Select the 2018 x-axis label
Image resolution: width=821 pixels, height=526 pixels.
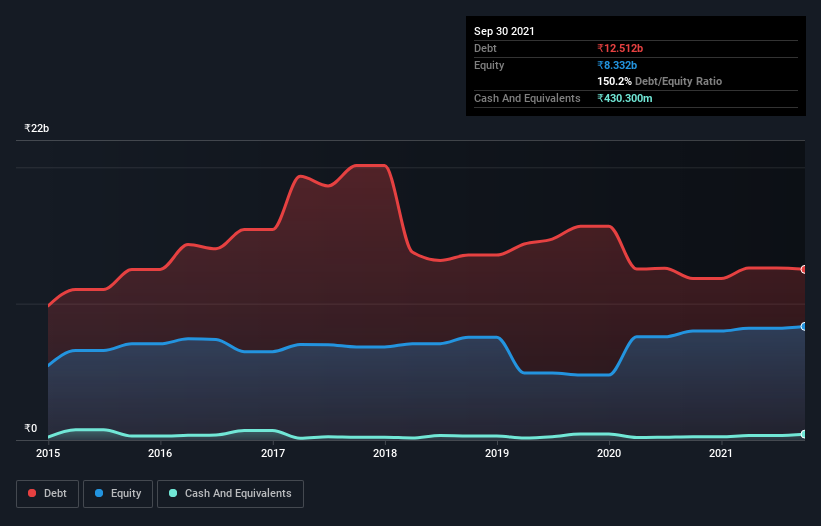point(385,453)
